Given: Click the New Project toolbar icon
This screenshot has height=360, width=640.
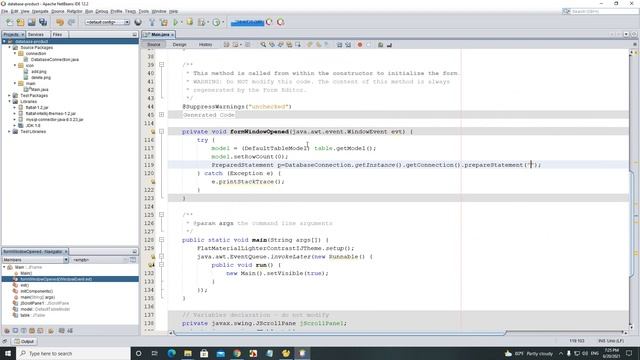Looking at the screenshot, I should pyautogui.click(x=20, y=22).
